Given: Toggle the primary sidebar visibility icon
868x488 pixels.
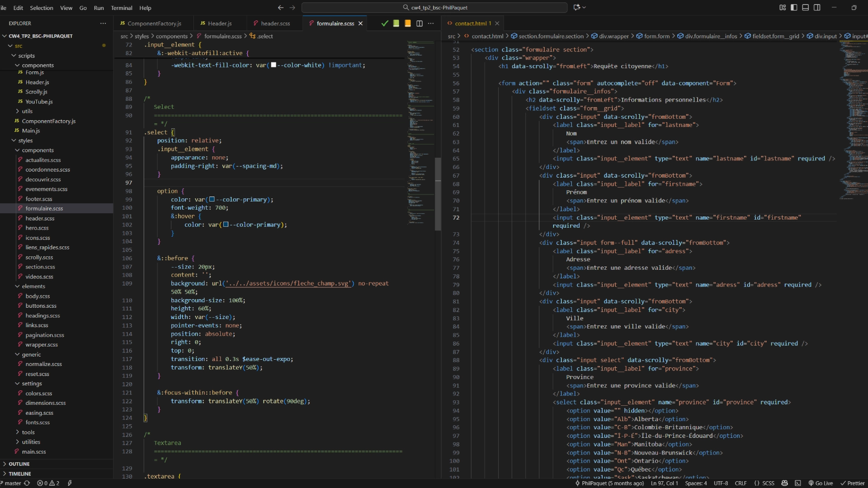Looking at the screenshot, I should coord(794,8).
